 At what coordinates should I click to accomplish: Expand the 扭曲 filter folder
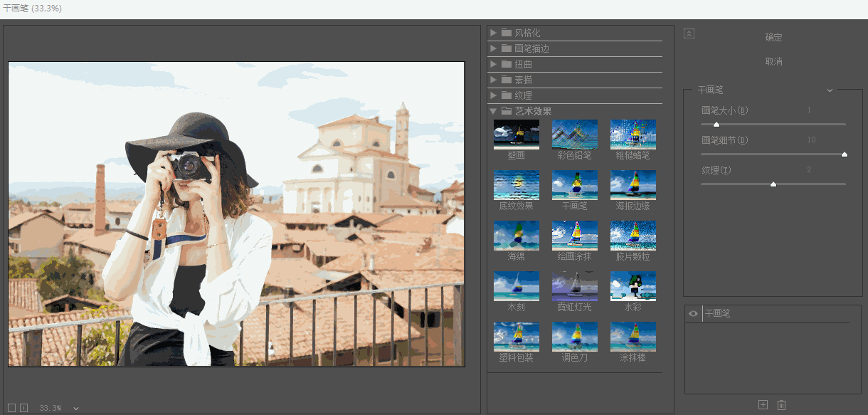494,64
